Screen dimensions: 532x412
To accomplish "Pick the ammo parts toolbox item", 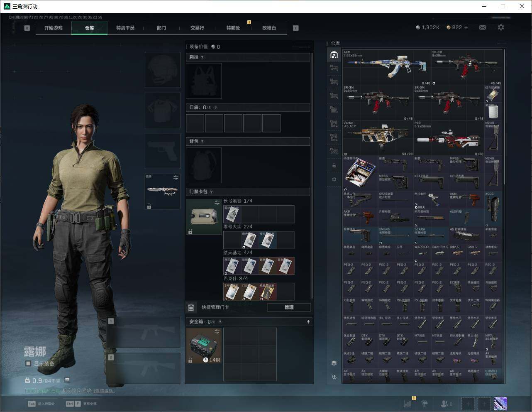I will (360, 174).
